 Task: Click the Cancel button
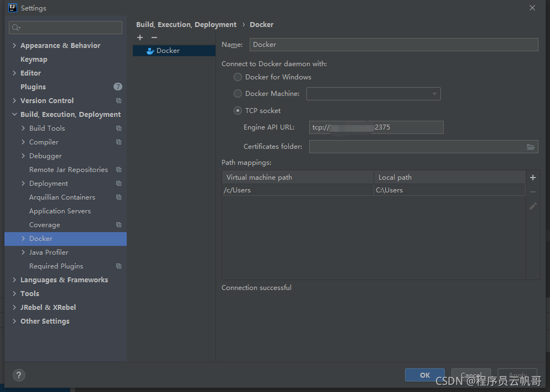pyautogui.click(x=471, y=375)
